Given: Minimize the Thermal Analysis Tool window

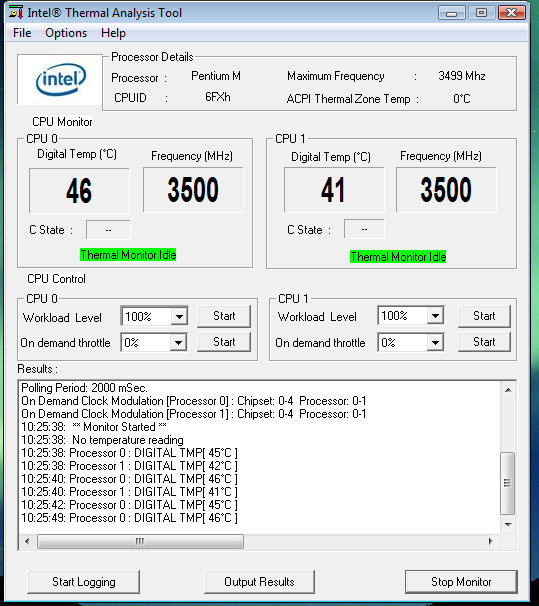Looking at the screenshot, I should click(x=451, y=13).
